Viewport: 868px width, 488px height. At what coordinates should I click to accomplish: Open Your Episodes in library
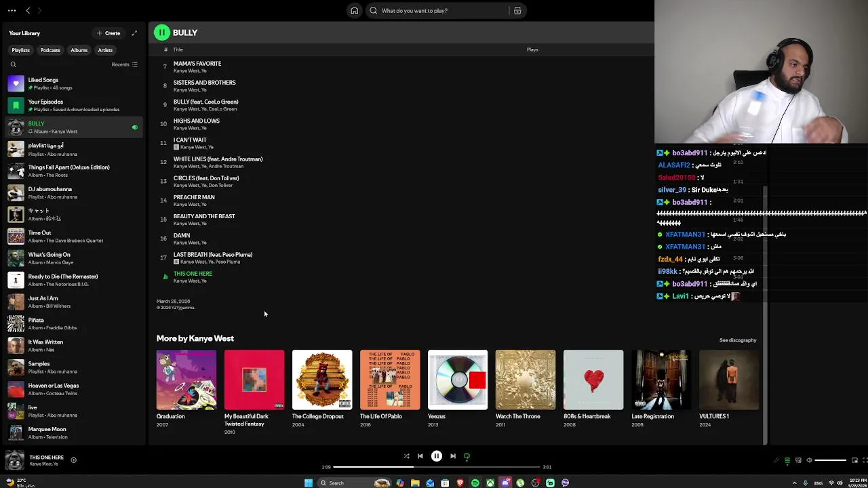(x=73, y=105)
